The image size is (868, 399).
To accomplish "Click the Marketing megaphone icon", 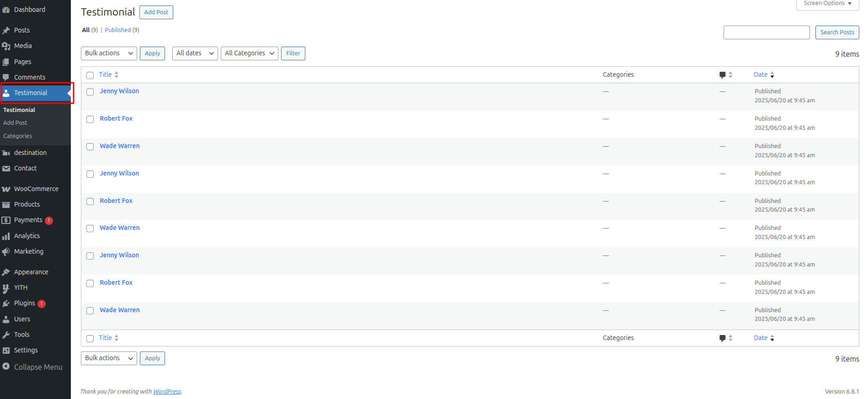I will 6,252.
